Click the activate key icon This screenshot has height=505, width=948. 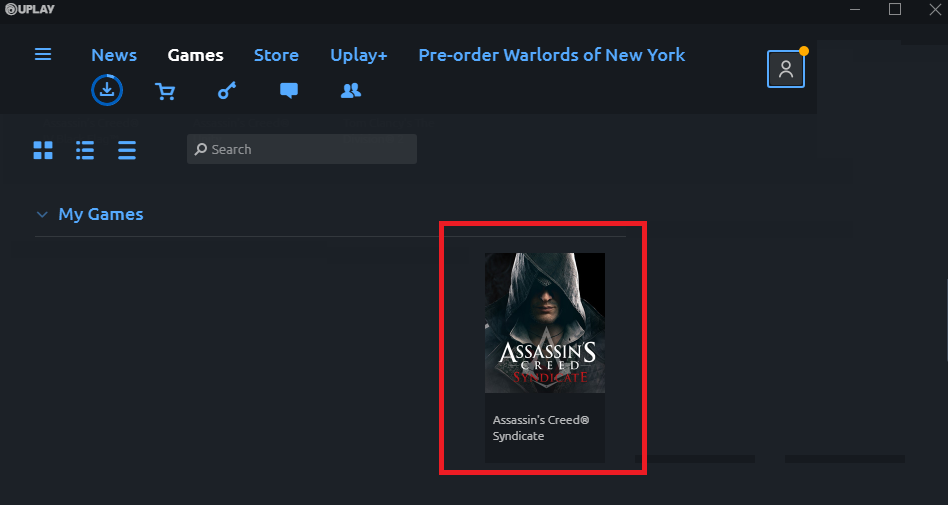(227, 91)
